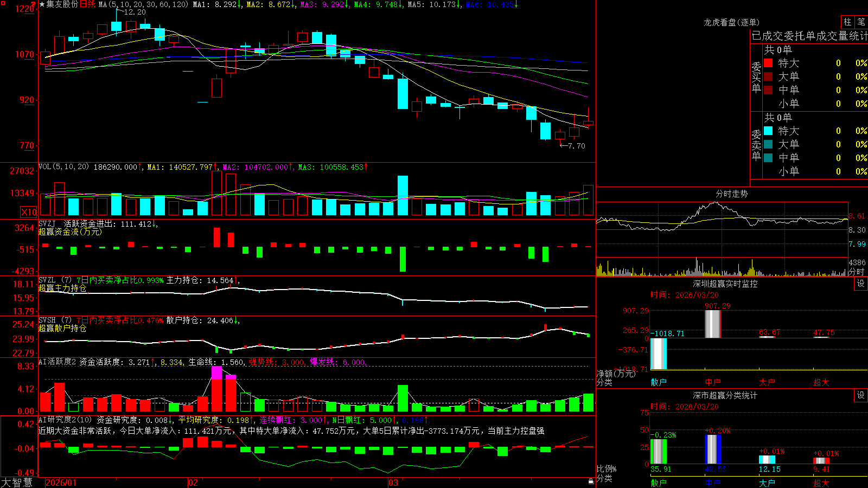Click the 深圳超赢实时监控 panel title

pyautogui.click(x=725, y=284)
